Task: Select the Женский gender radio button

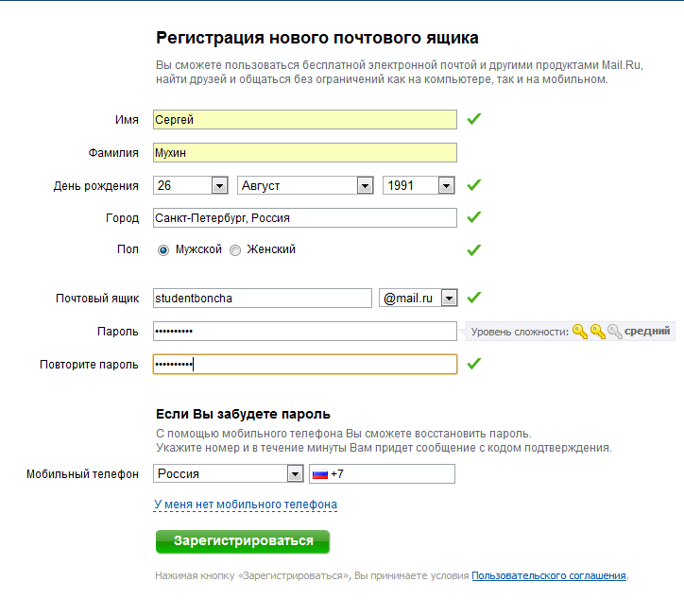Action: point(235,250)
